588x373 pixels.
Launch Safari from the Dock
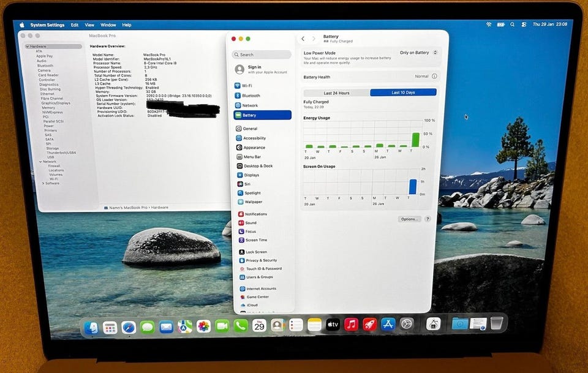click(129, 326)
